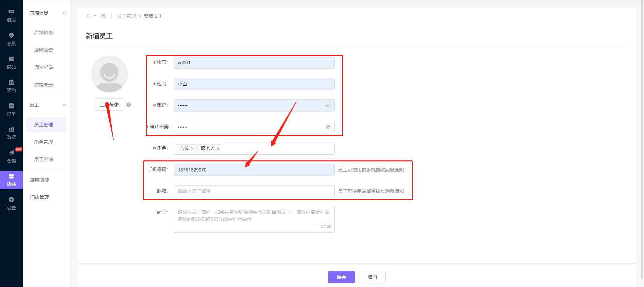The image size is (644, 287).
Task: Click the 姓名 input field
Action: point(254,84)
